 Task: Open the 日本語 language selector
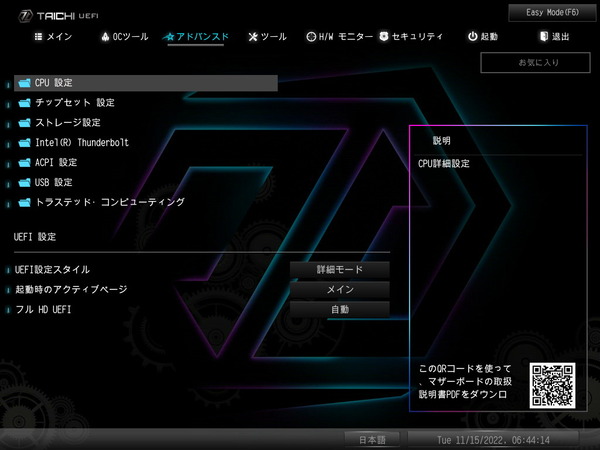[x=372, y=440]
